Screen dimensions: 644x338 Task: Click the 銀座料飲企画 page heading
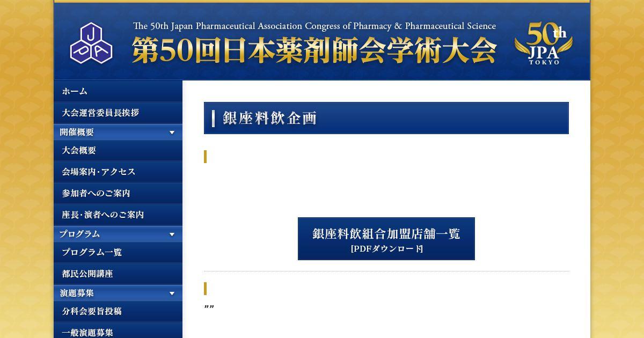(x=270, y=118)
